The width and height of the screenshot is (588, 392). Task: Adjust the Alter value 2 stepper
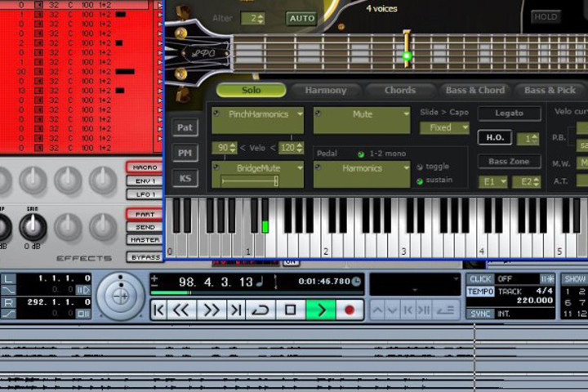261,19
